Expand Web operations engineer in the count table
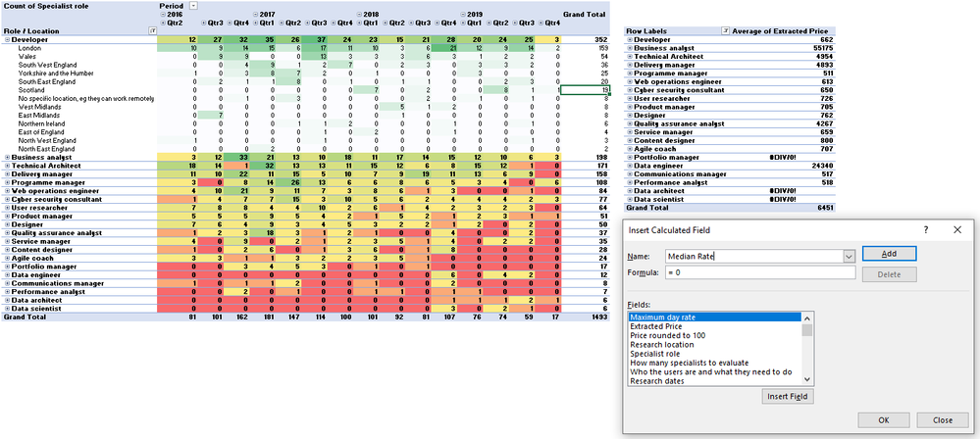This screenshot has width=980, height=439. pyautogui.click(x=7, y=191)
